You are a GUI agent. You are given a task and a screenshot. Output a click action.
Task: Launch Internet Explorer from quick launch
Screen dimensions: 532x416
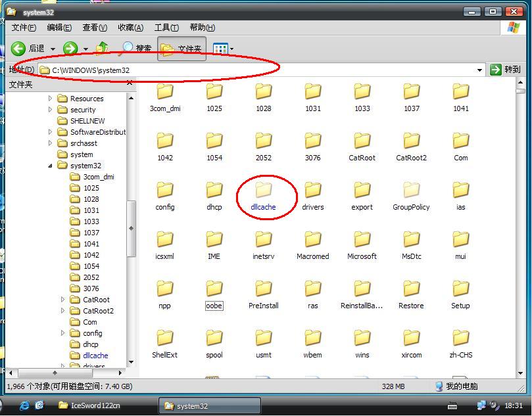(x=24, y=405)
